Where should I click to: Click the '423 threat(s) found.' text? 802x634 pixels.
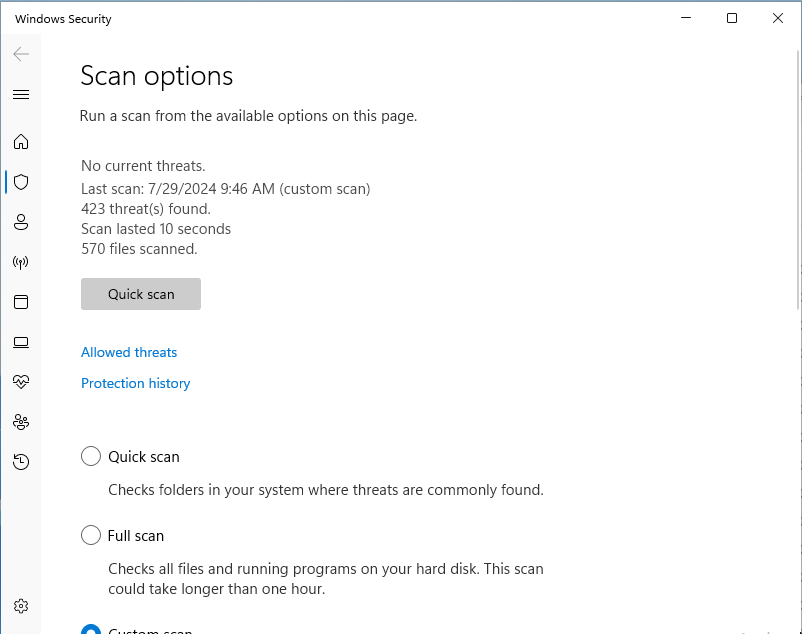pos(146,209)
